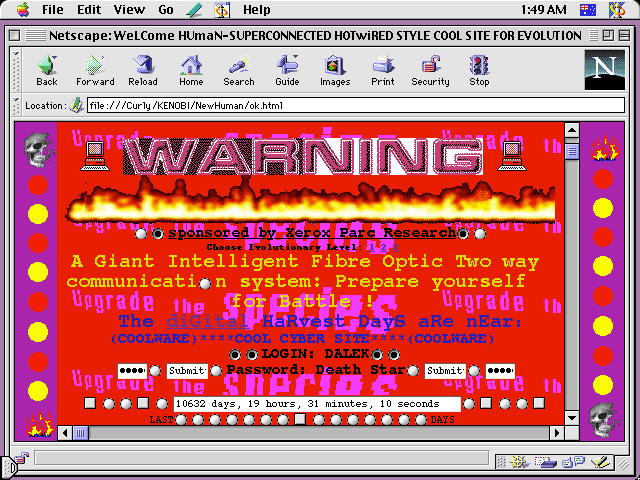This screenshot has width=640, height=480.
Task: Click the security lock in status bar
Action: (x=21, y=458)
